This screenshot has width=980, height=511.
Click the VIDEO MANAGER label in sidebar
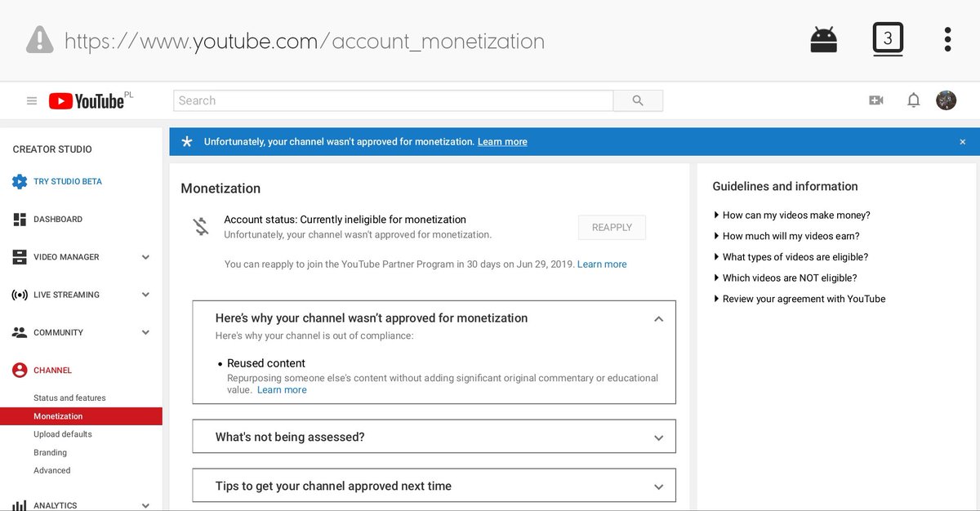[x=66, y=257]
